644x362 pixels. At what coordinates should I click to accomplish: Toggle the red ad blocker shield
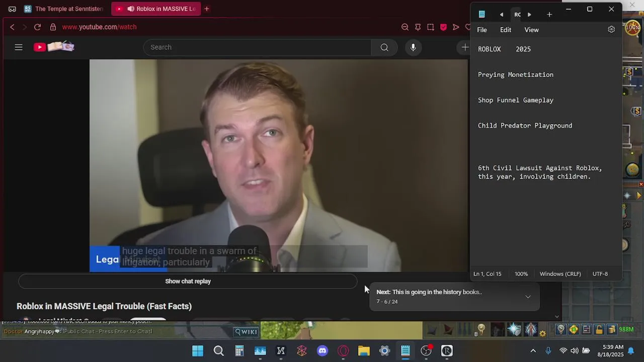[x=443, y=27]
